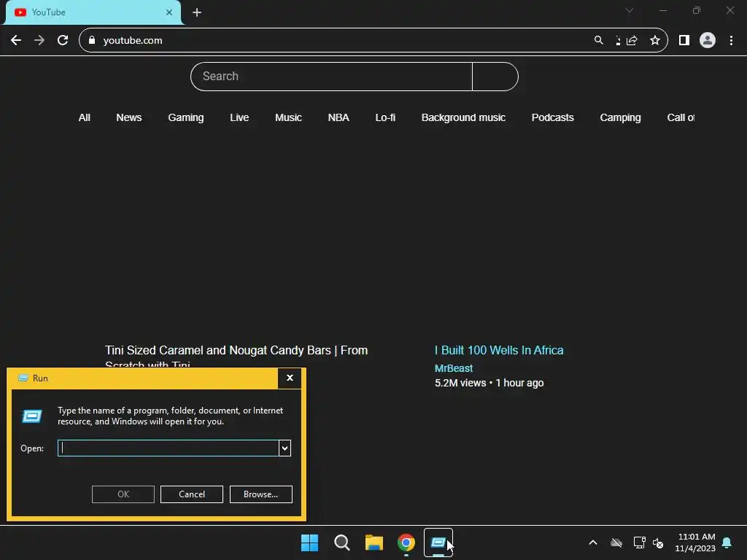The image size is (747, 560).
Task: Cancel the Run dialog
Action: point(192,494)
